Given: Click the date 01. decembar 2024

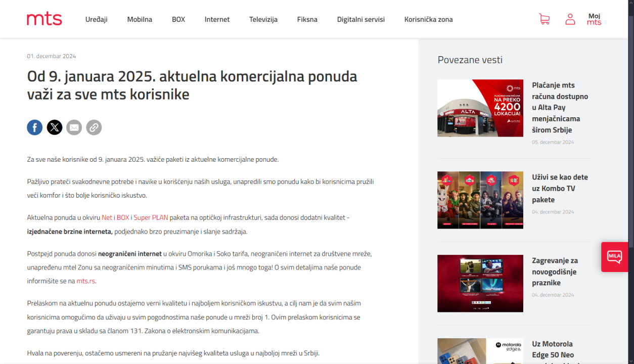Looking at the screenshot, I should pos(52,56).
